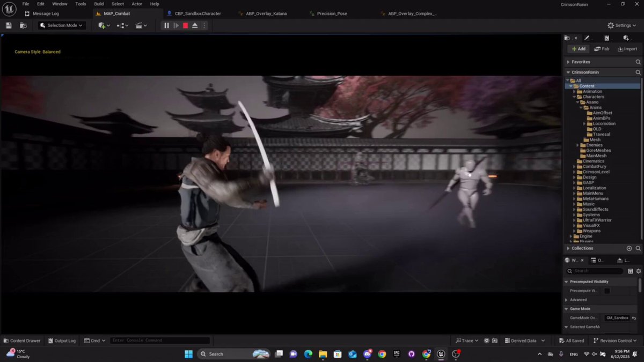Pause the play-in-editor simulation

[x=166, y=25]
